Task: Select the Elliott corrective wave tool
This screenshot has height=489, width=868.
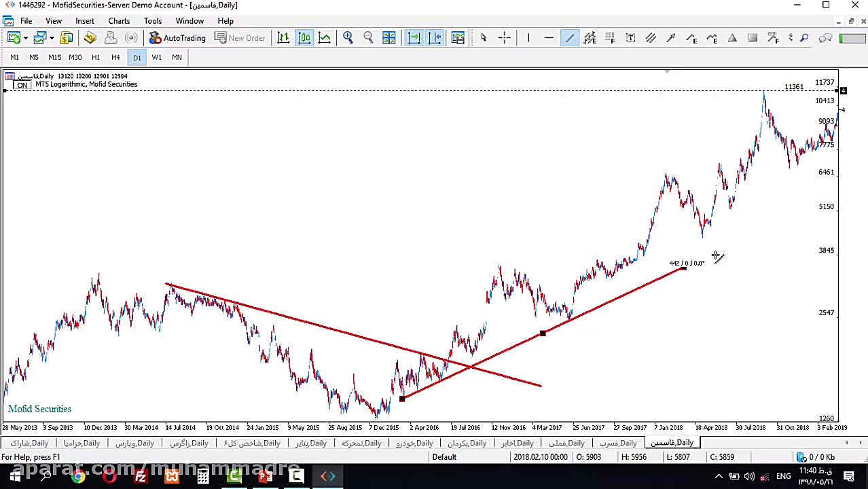Action: [712, 38]
